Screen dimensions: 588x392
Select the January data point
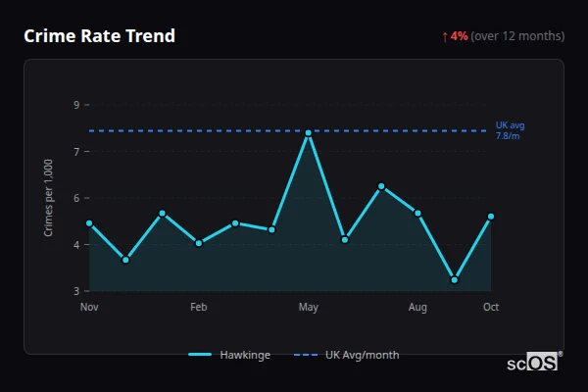tap(163, 213)
